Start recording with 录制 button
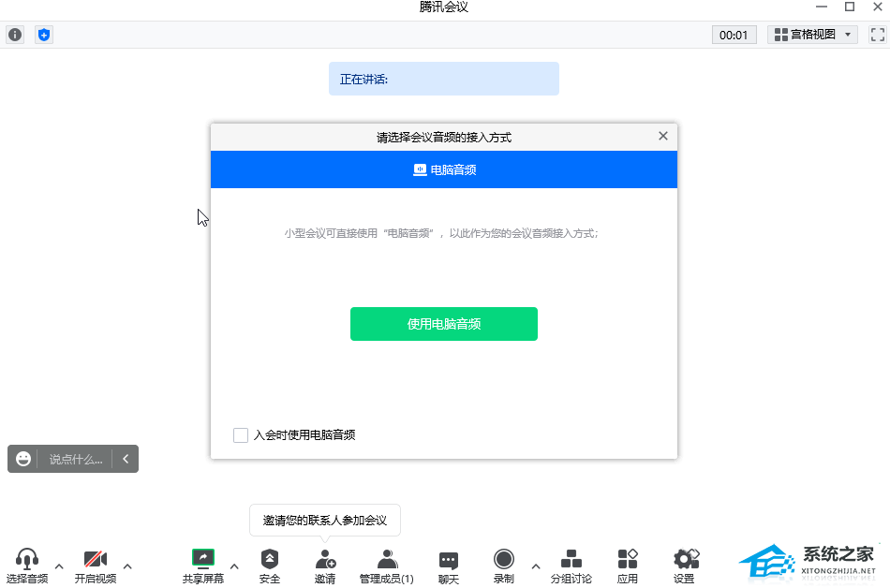 tap(504, 560)
